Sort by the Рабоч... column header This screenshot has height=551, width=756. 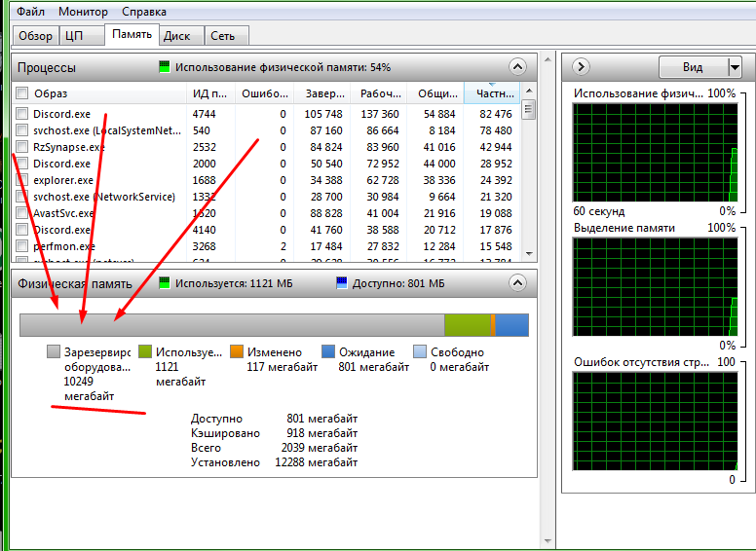tap(379, 93)
